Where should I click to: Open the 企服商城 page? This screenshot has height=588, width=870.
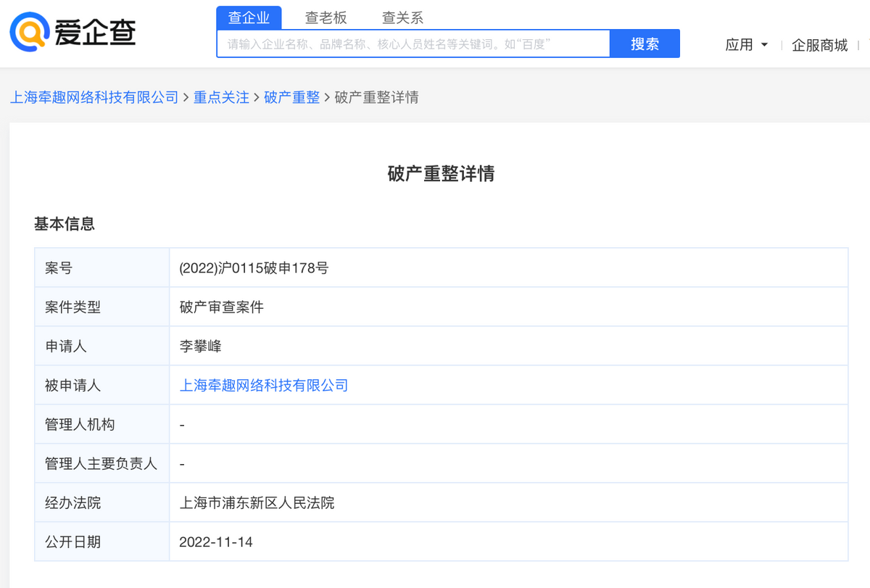[819, 44]
